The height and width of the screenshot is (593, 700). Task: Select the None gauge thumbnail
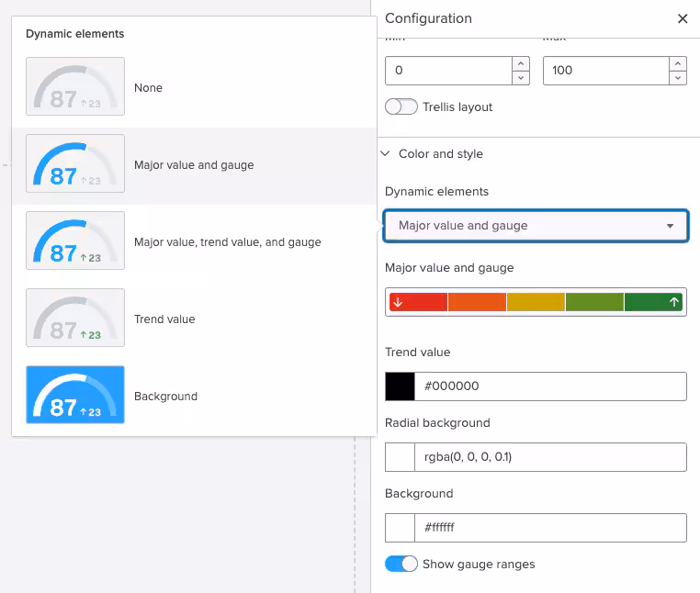[75, 87]
